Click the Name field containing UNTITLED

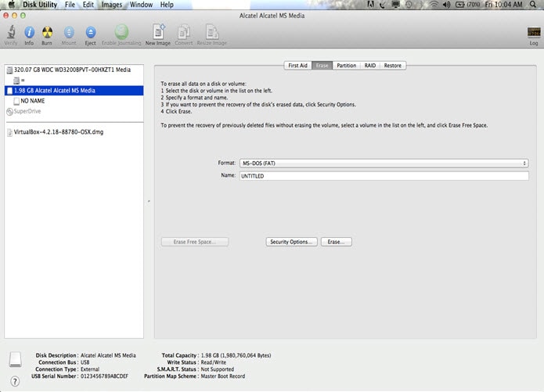tap(384, 176)
